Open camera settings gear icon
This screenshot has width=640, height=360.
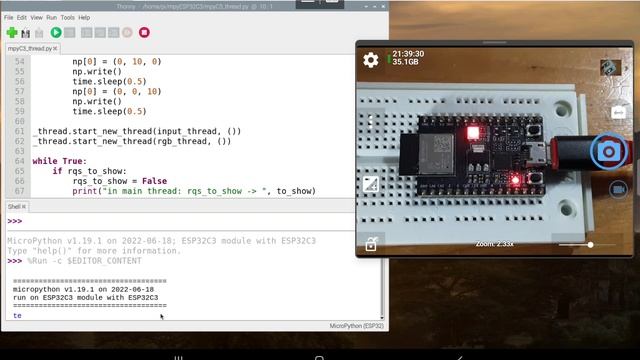(x=371, y=60)
